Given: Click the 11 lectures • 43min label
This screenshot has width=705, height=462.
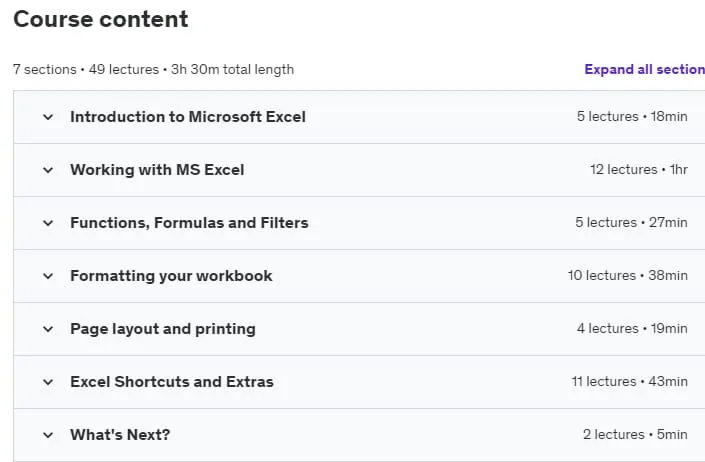Looking at the screenshot, I should click(x=629, y=382).
